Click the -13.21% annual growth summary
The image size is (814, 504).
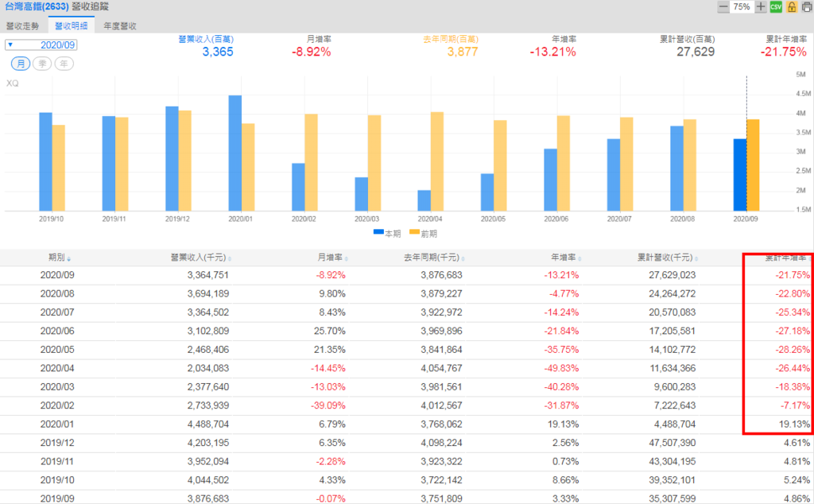553,52
